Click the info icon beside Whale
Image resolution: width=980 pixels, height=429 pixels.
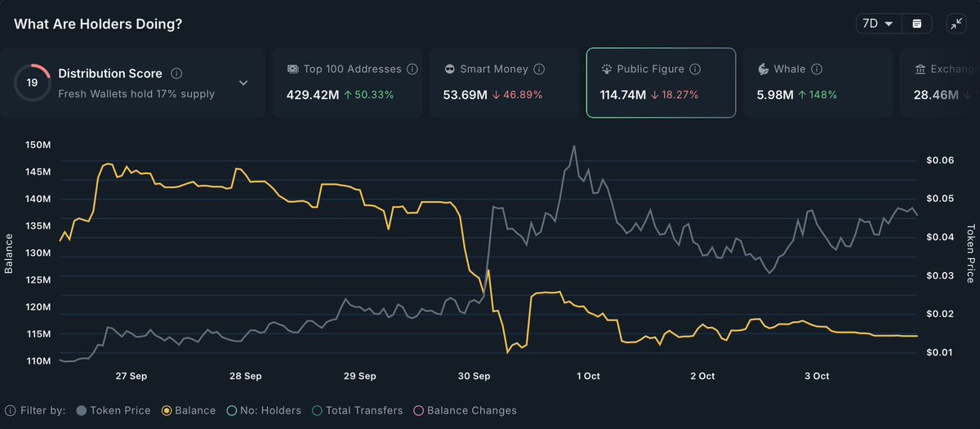(817, 69)
